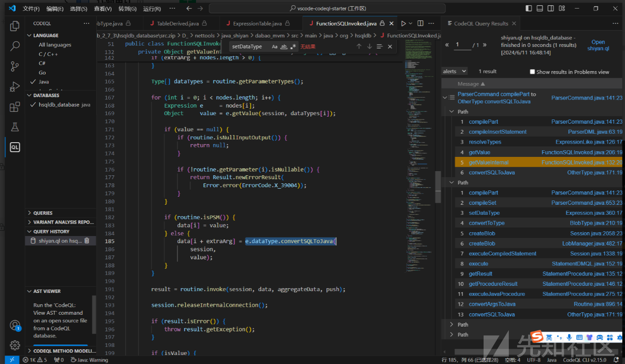Toggle Match Whole Word in find widget
625x364 pixels.
click(284, 46)
